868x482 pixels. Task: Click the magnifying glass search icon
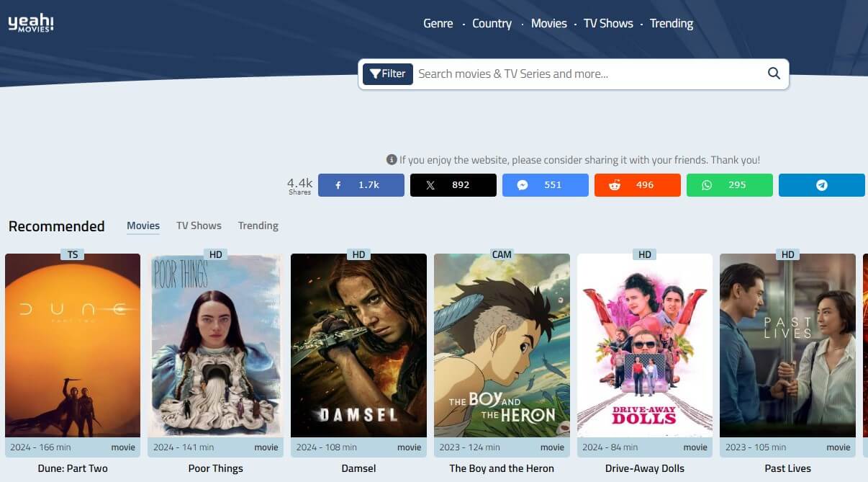[x=774, y=73]
